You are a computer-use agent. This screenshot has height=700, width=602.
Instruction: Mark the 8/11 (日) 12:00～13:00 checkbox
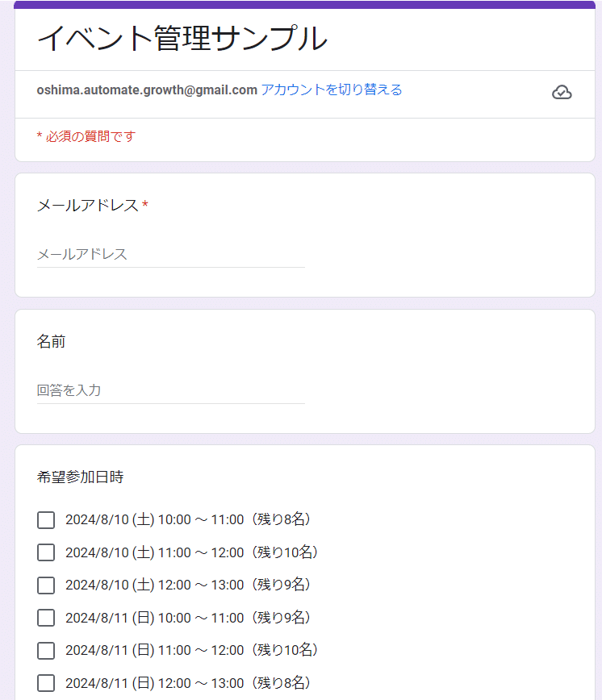(46, 683)
